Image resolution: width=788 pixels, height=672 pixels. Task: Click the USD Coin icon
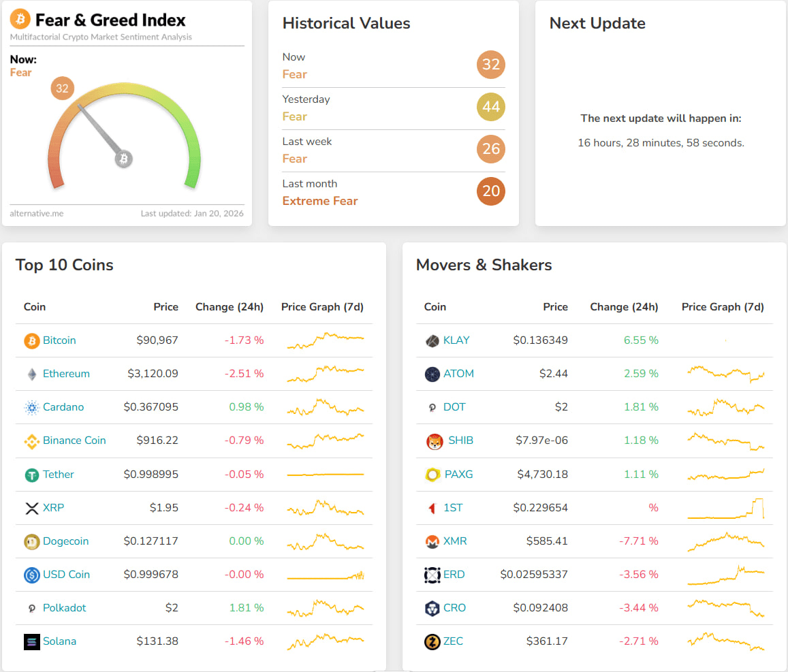coord(31,575)
